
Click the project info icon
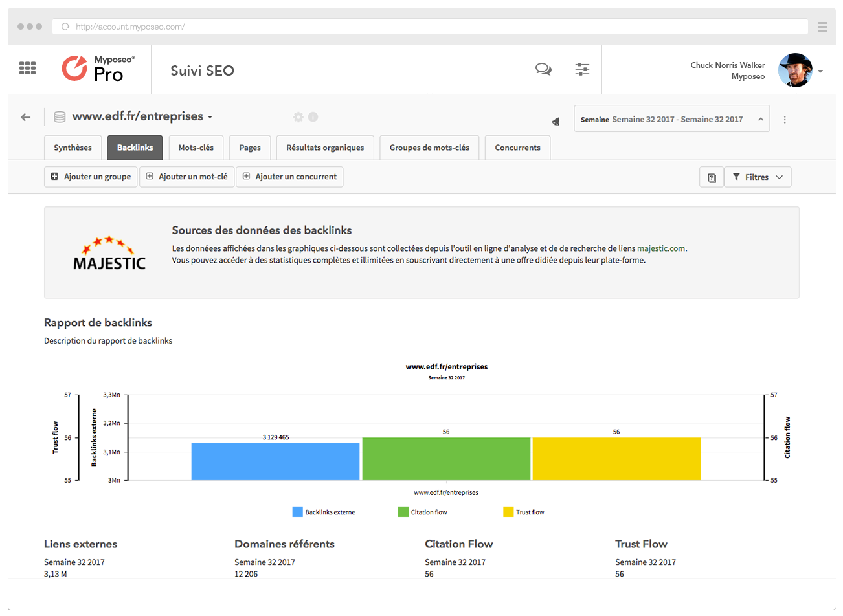point(313,117)
